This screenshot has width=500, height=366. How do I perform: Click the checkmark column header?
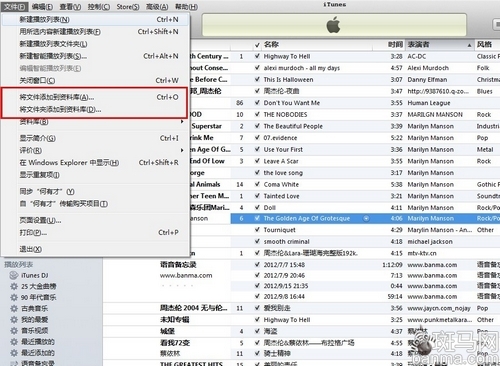point(257,45)
